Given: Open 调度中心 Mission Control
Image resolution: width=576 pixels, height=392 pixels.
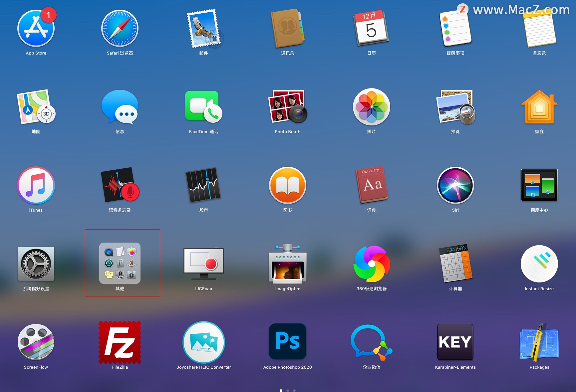Looking at the screenshot, I should point(539,185).
